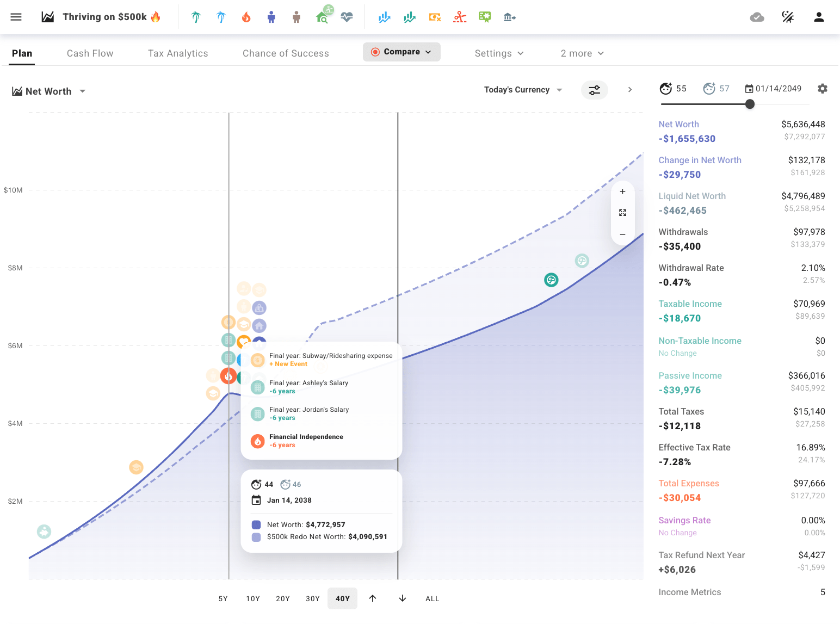The image size is (840, 624).
Task: Click the blue palm tree icon
Action: (221, 17)
